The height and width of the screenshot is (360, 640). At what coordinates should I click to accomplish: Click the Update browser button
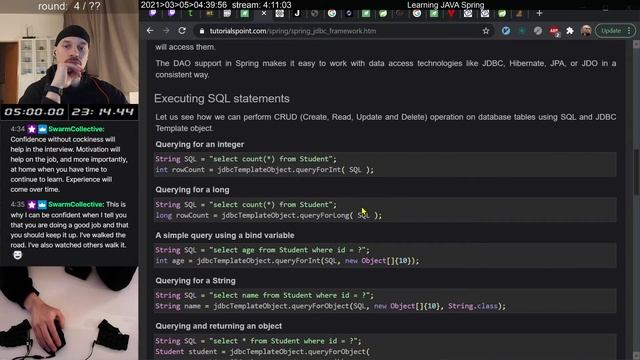615,31
